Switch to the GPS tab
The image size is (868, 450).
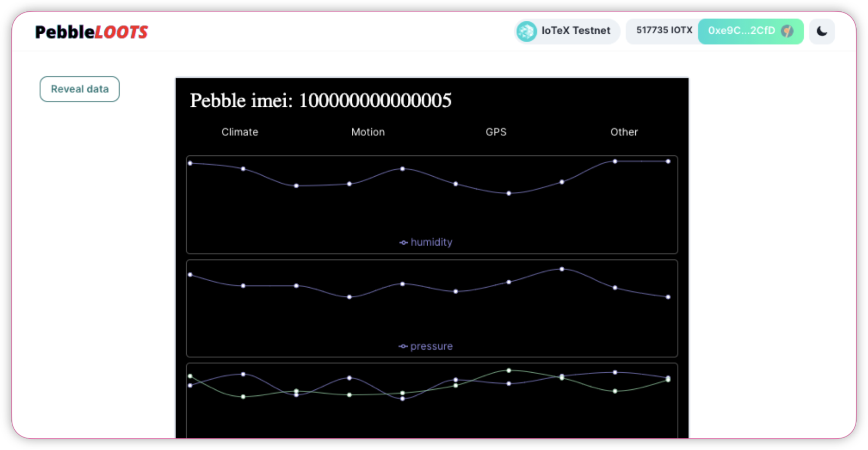pos(496,132)
